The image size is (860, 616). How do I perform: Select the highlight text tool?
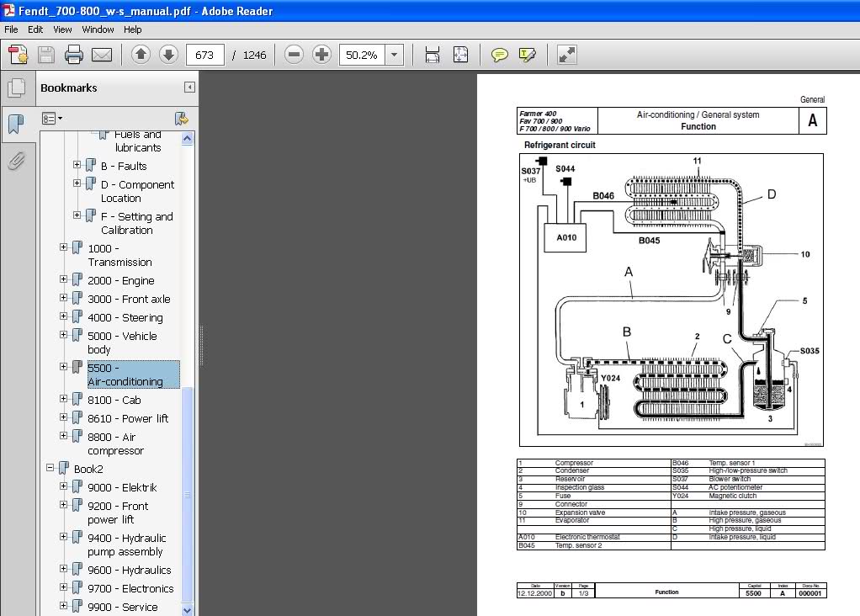click(528, 56)
